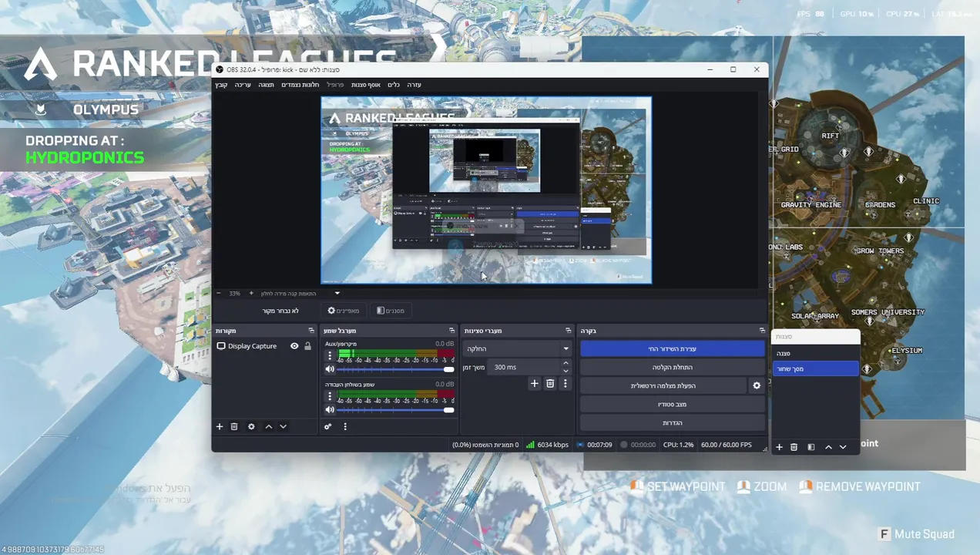
Task: Open transition properties three-dots menu
Action: pos(565,383)
